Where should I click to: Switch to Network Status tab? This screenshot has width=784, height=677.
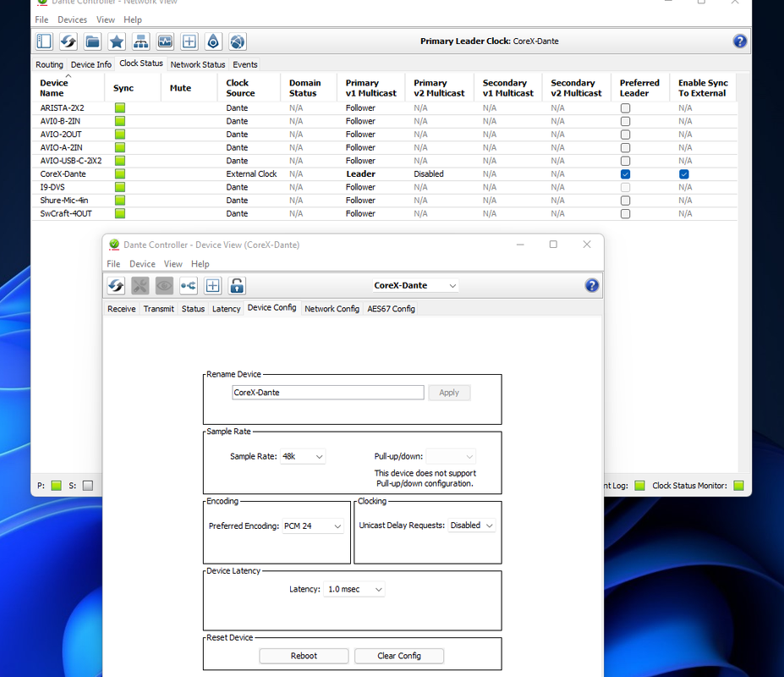[198, 64]
